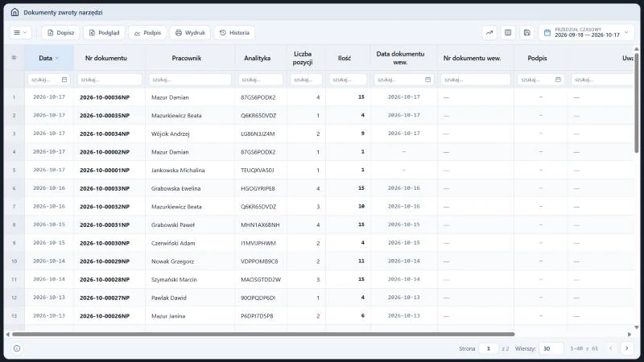The height and width of the screenshot is (362, 644).
Task: Select document 2026-10-00002NP
Action: tap(105, 152)
